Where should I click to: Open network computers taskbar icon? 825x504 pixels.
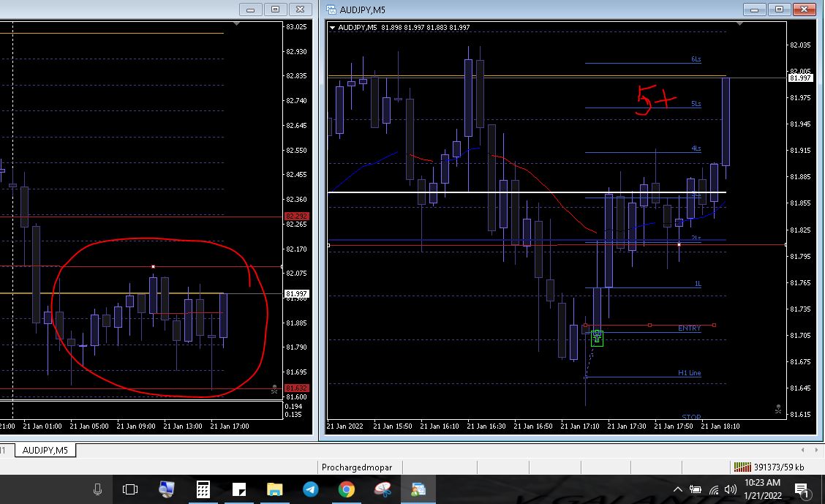tap(167, 489)
